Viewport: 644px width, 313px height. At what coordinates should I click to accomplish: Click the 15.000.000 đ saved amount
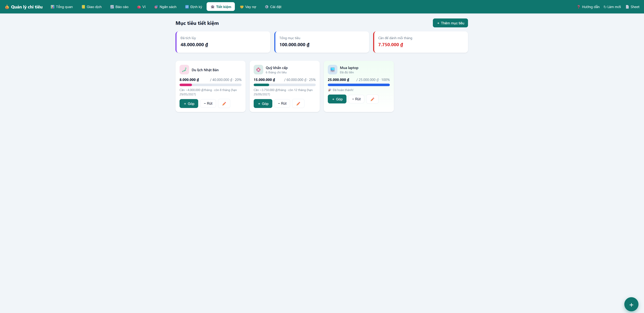tap(264, 80)
